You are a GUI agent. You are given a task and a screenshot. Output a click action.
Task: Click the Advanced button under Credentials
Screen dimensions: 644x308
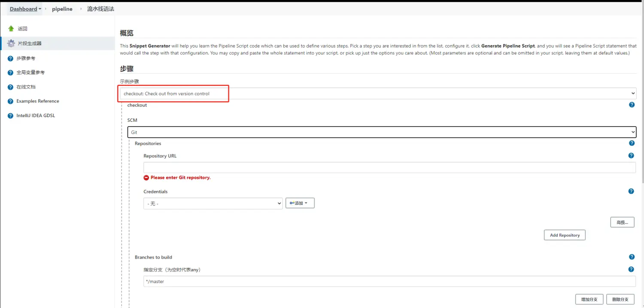622,222
